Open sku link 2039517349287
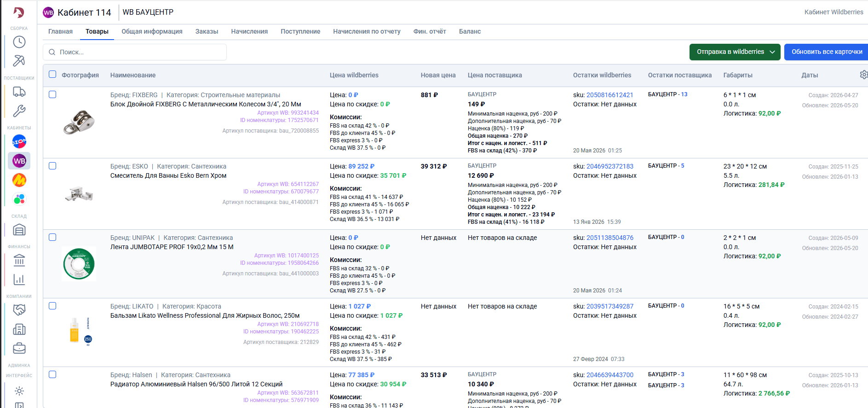The height and width of the screenshot is (408, 868). click(609, 306)
